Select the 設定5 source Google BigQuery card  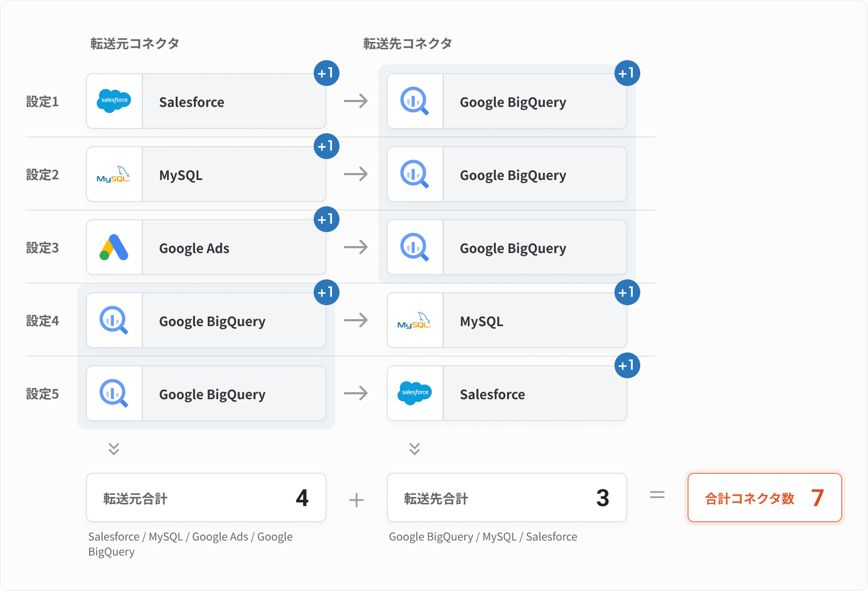pyautogui.click(x=206, y=393)
